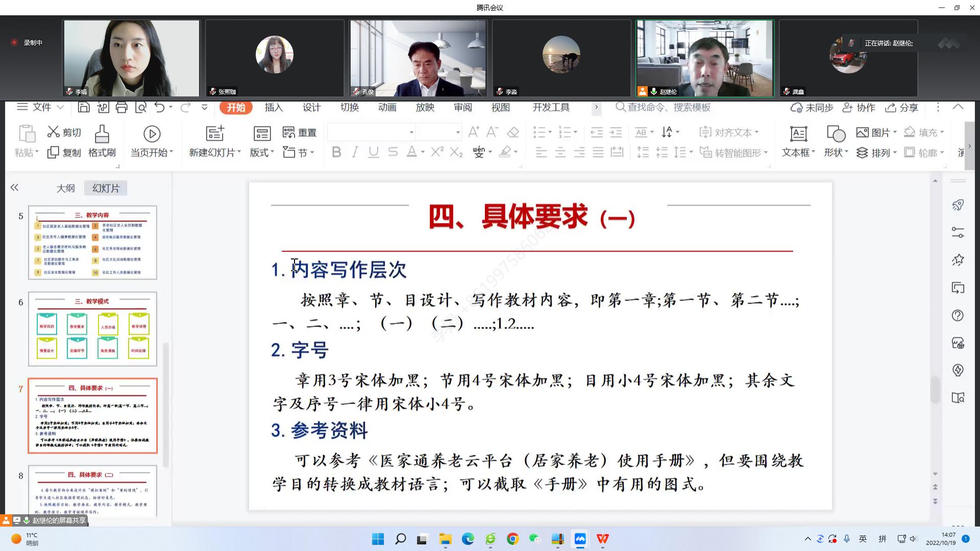This screenshot has width=980, height=551.
Task: Align text left in paragraph group
Action: [541, 152]
